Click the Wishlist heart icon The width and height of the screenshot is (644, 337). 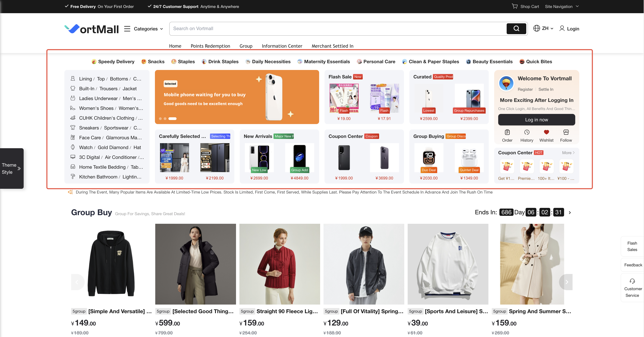pos(546,132)
